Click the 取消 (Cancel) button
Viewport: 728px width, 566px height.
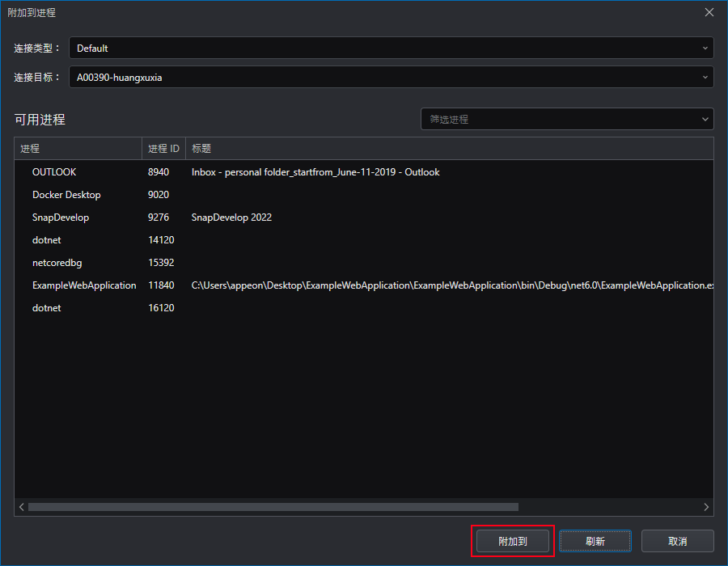(x=677, y=541)
